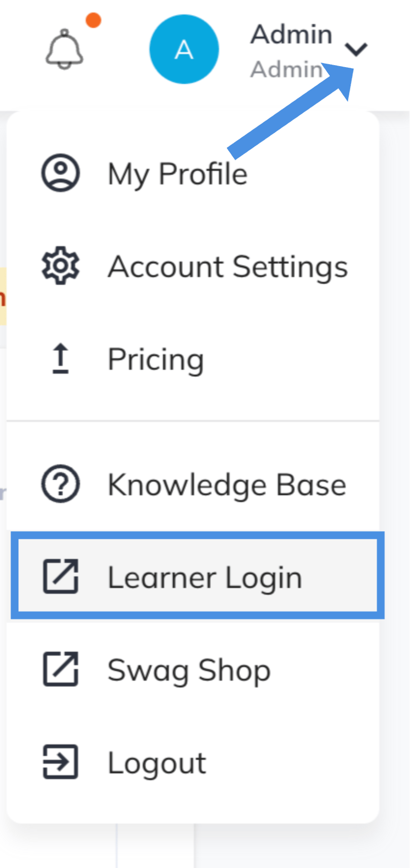Click the Admin avatar circle
This screenshot has height=868, width=410.
[184, 49]
